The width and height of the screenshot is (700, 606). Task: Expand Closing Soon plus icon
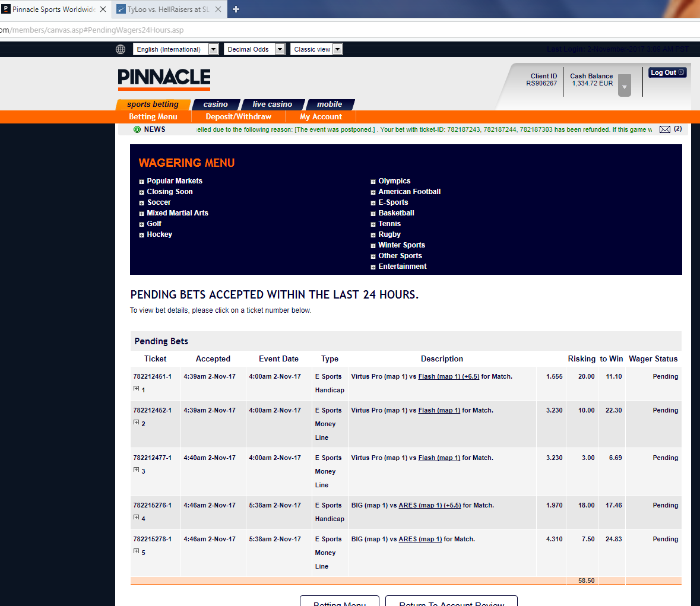pos(141,192)
